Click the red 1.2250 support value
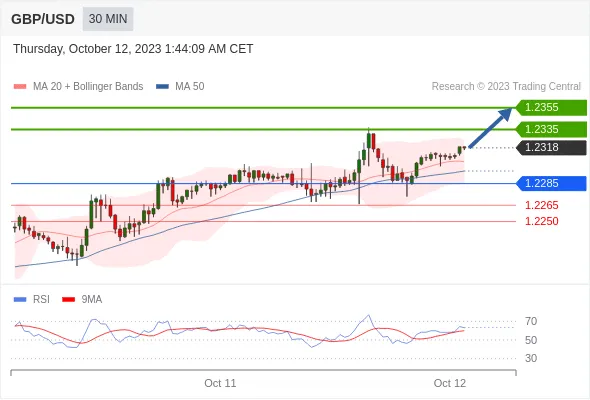590x400 pixels. tap(541, 221)
